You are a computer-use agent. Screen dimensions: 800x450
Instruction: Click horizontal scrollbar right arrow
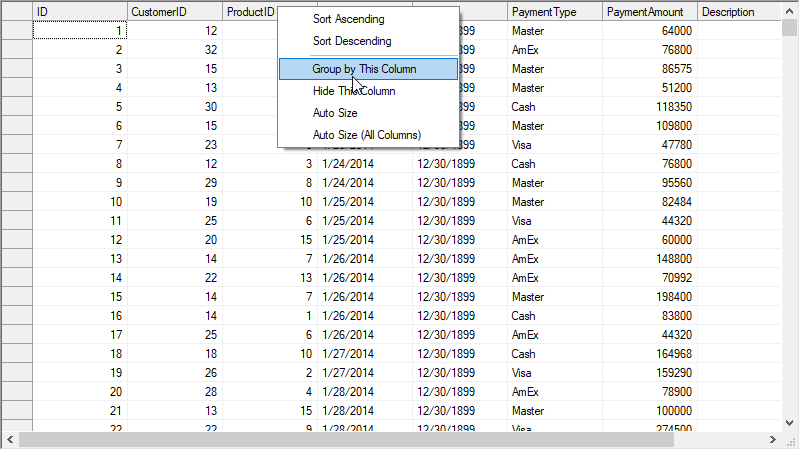(773, 440)
